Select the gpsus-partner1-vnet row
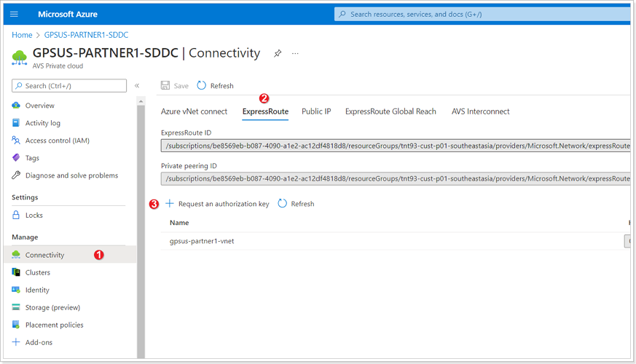Viewport: 636px width, 364px height. click(396, 241)
